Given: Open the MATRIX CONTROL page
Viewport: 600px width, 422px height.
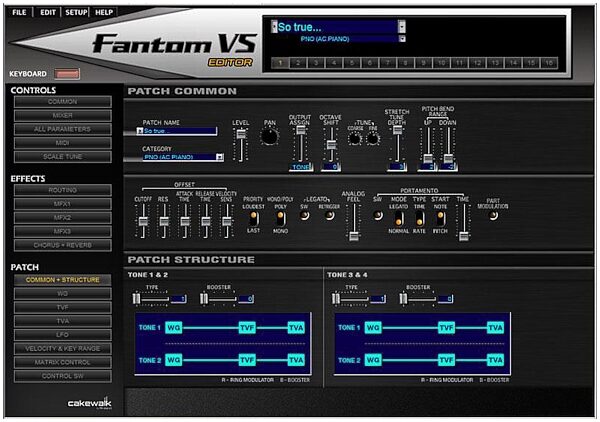Looking at the screenshot, I should point(63,363).
